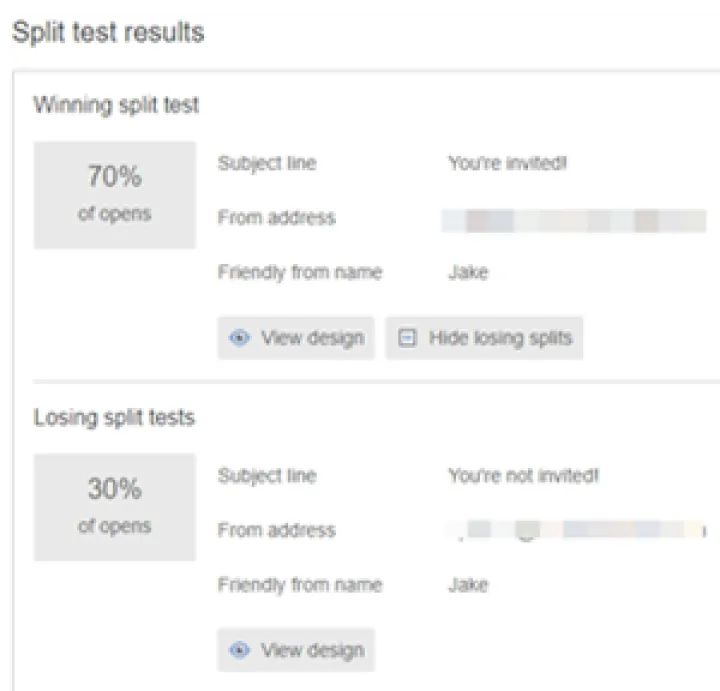Click the losing split's "Jake" friendly name

pos(468,584)
